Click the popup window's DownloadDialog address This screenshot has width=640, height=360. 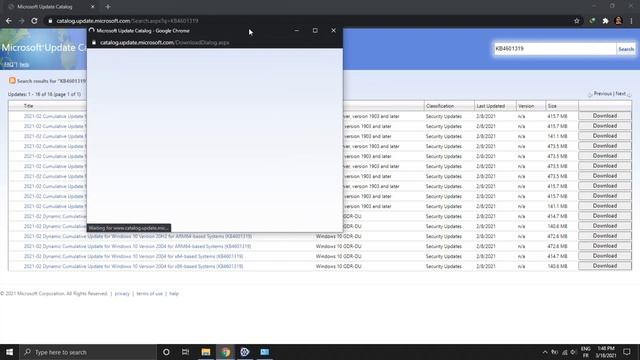pyautogui.click(x=164, y=42)
